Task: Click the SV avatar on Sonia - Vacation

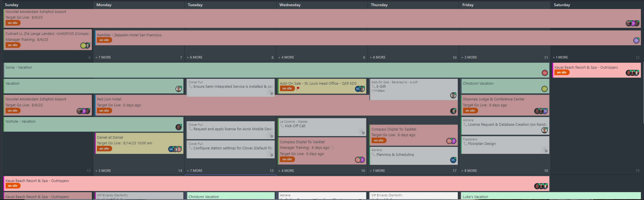Action: [x=545, y=73]
